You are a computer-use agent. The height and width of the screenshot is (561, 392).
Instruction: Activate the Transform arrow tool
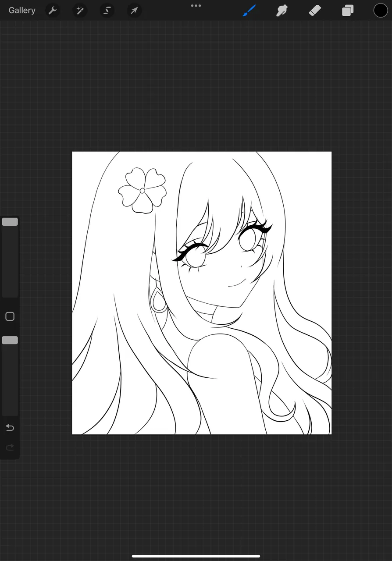134,10
